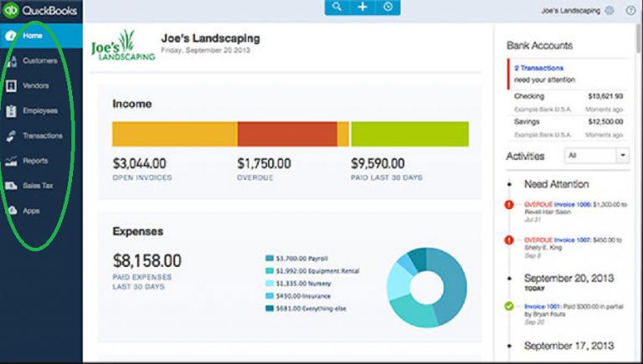The image size is (643, 364).
Task: Click the Home sidebar icon
Action: click(11, 36)
